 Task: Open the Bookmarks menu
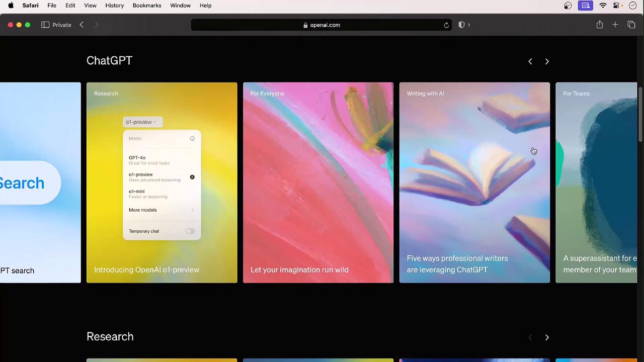pos(147,6)
